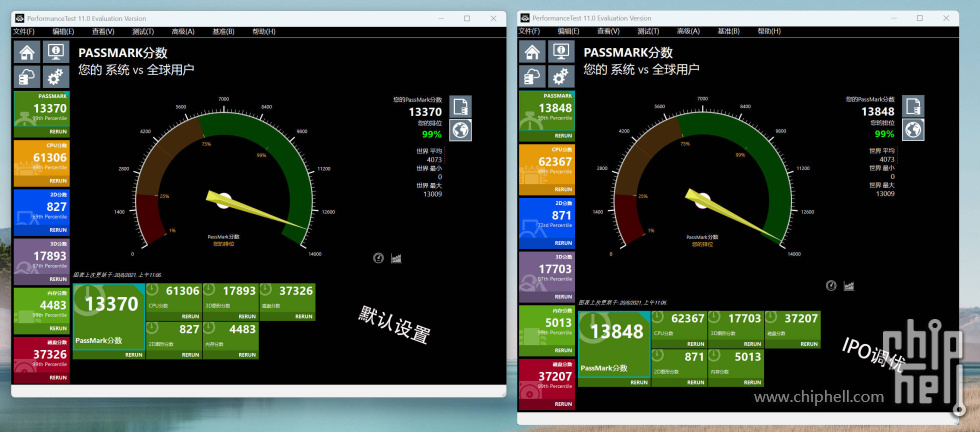Select bar chart view icon in right window
The width and height of the screenshot is (980, 432).
pos(849,285)
